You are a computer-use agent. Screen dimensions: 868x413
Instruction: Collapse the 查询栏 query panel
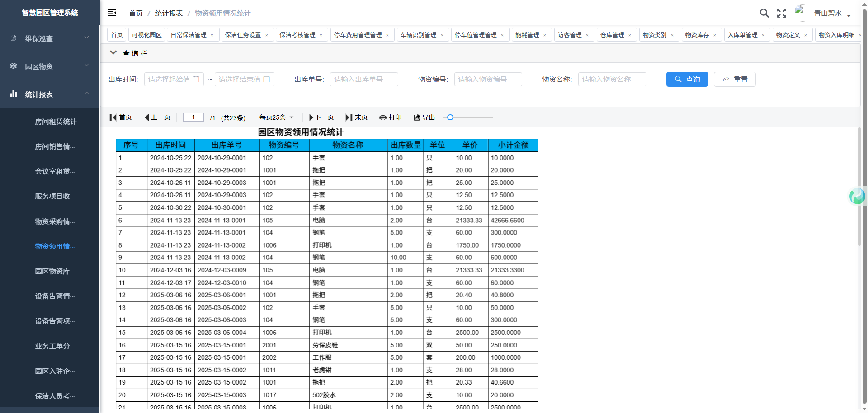tap(113, 53)
